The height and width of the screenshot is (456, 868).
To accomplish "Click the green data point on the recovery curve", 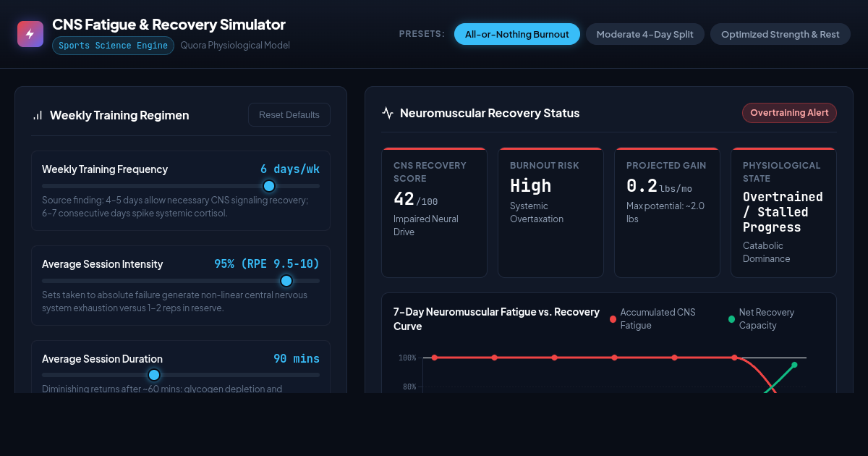I will tap(794, 365).
